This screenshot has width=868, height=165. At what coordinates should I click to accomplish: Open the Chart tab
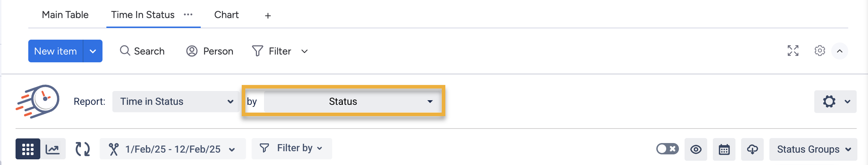tap(226, 15)
